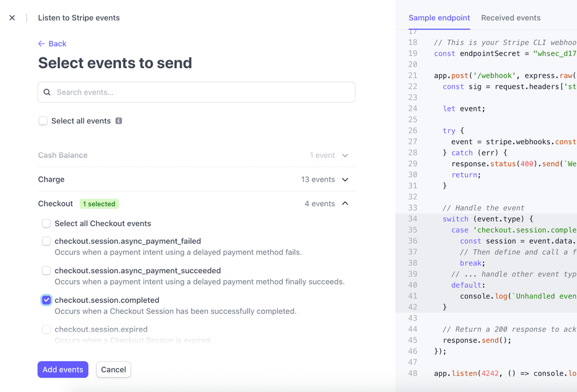Open the info icon beside Select all events
Image resolution: width=577 pixels, height=392 pixels.
coord(118,121)
